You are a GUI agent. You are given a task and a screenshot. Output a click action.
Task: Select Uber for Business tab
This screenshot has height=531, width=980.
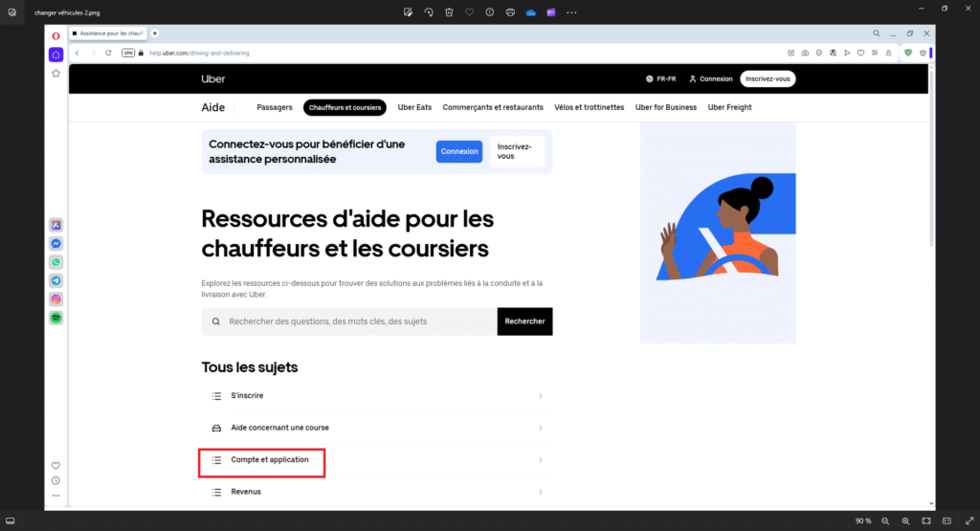point(666,107)
